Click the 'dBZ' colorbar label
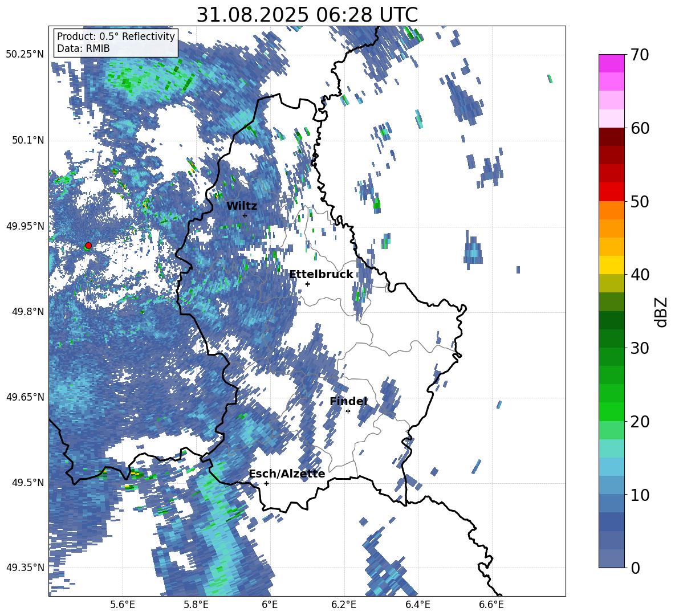The height and width of the screenshot is (616, 675). point(660,312)
